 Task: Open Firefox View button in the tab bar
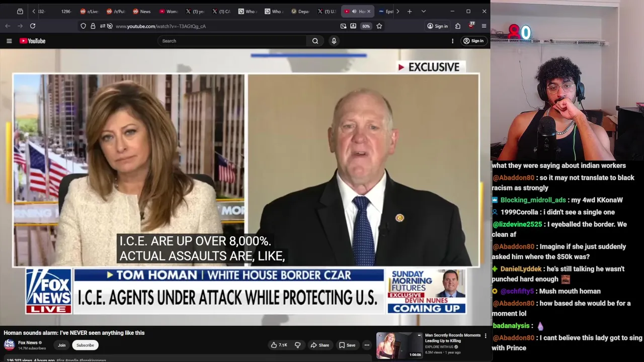[20, 11]
